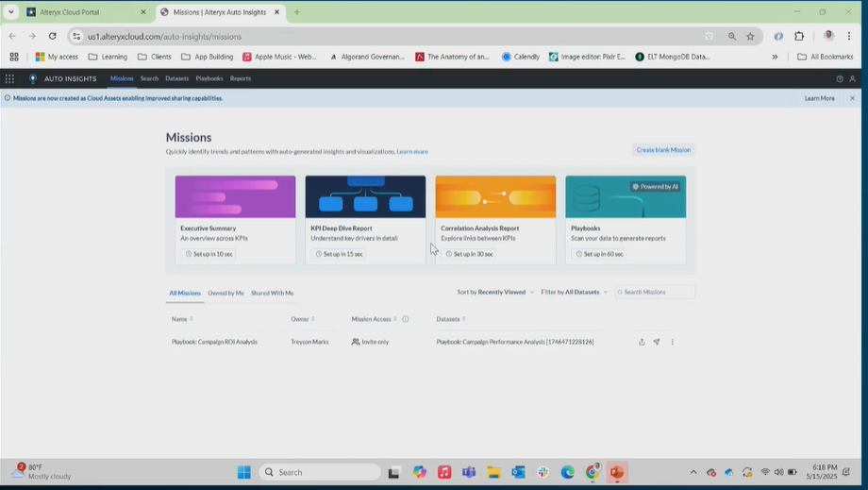Choose the Executive Summary card
This screenshot has height=490, width=868.
235,220
